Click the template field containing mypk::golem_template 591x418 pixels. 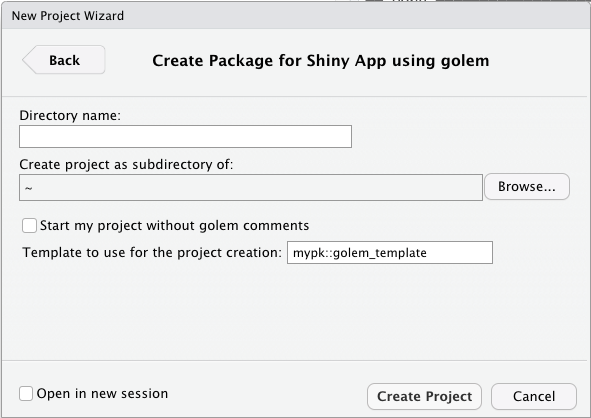pos(390,253)
